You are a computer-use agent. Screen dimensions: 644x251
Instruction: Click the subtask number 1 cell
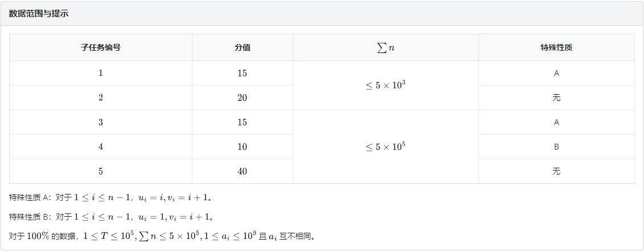pos(101,73)
